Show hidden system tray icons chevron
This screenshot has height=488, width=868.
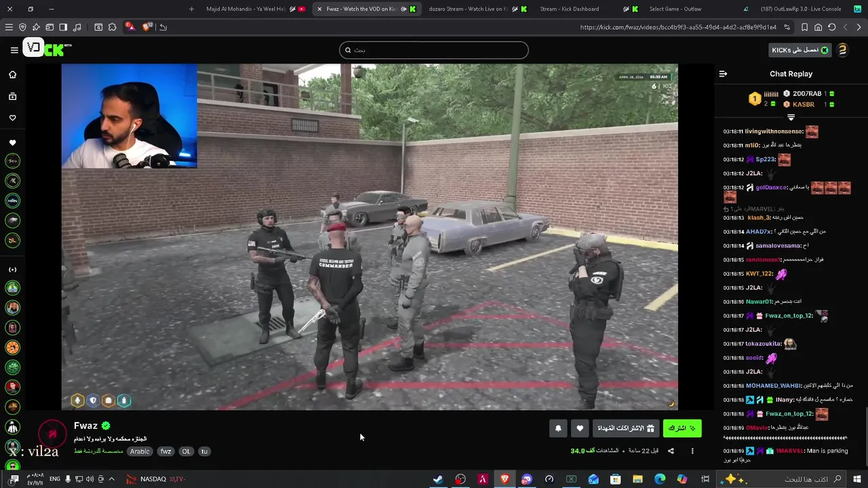pos(111,479)
